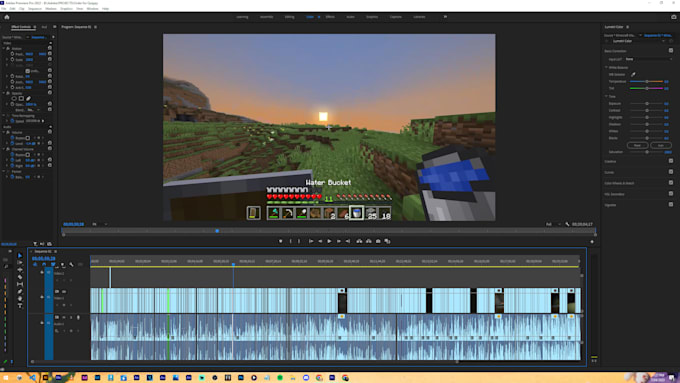Open Quick Export icon at top right
680x383 pixels.
point(673,17)
